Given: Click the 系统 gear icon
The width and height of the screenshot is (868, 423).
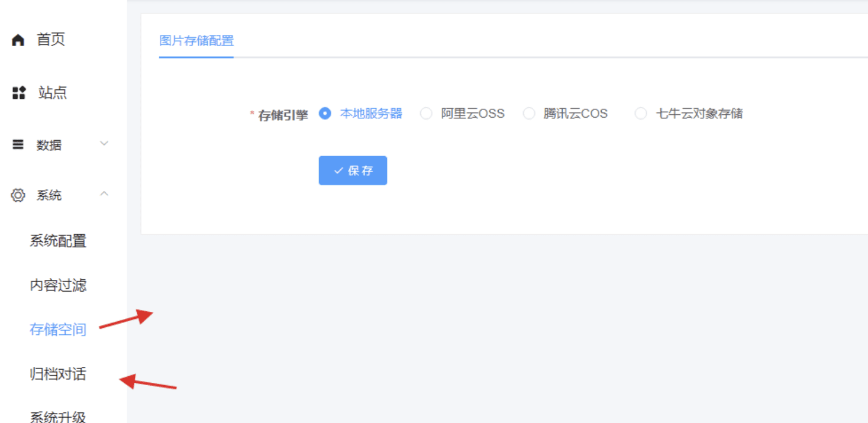Looking at the screenshot, I should coord(18,195).
